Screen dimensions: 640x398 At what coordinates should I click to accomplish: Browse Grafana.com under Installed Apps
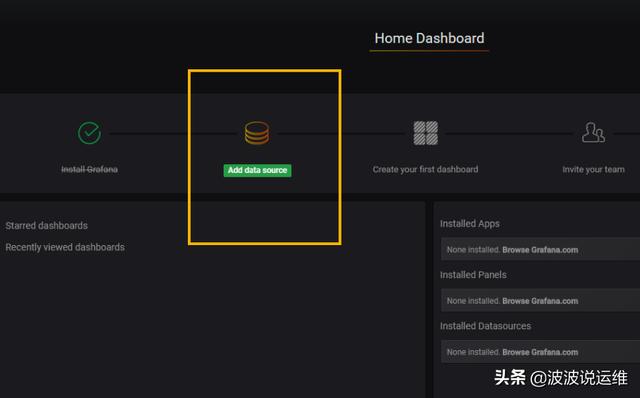pos(540,250)
